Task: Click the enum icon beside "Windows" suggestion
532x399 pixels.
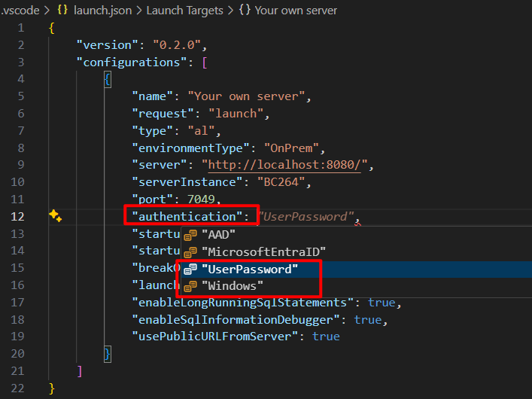Action: pyautogui.click(x=190, y=286)
